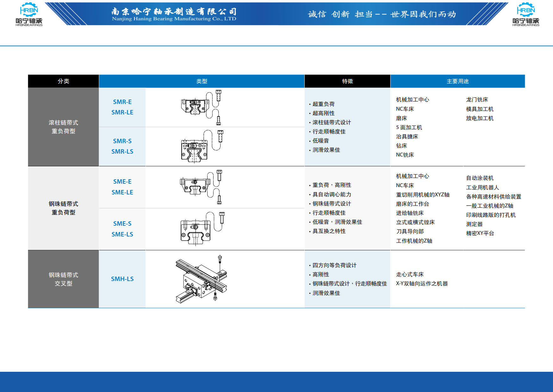
Task: Click the 具互换之特性 feature text
Action: (329, 231)
